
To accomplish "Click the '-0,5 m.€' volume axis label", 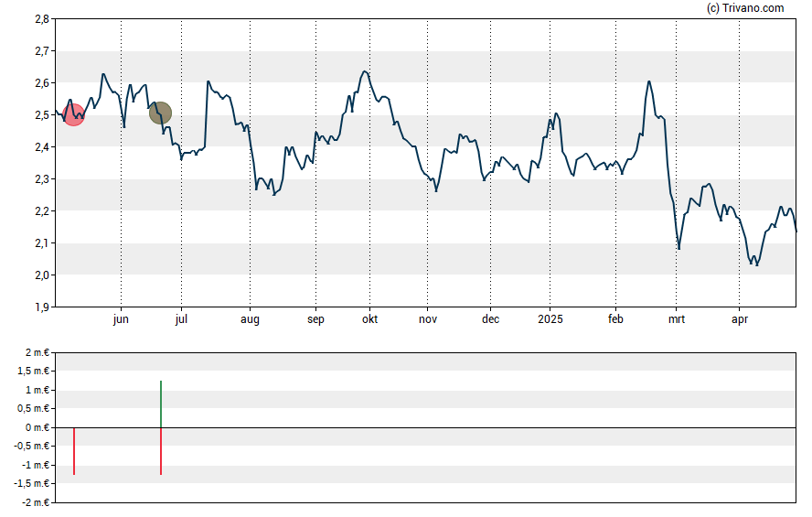I will coord(32,446).
